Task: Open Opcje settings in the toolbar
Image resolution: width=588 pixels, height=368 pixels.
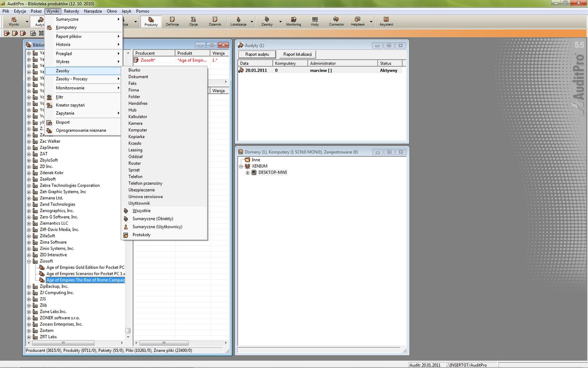Action: (193, 21)
